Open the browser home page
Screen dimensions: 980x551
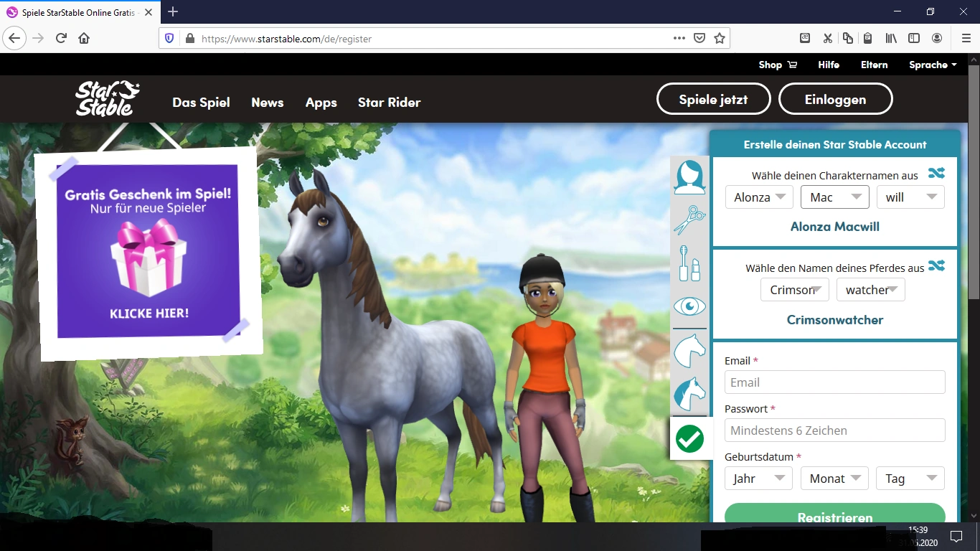click(84, 38)
